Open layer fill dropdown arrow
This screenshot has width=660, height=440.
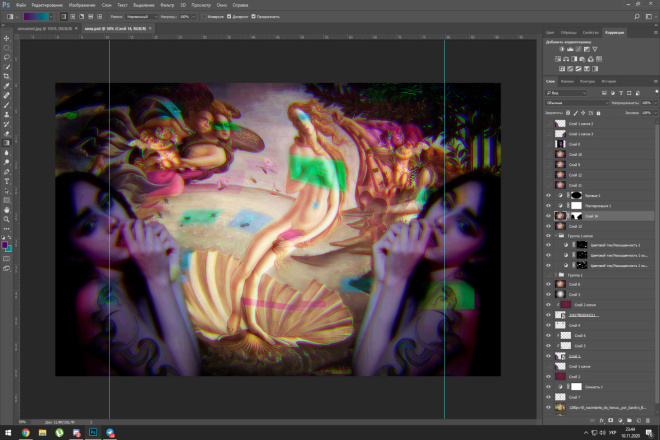tap(656, 113)
